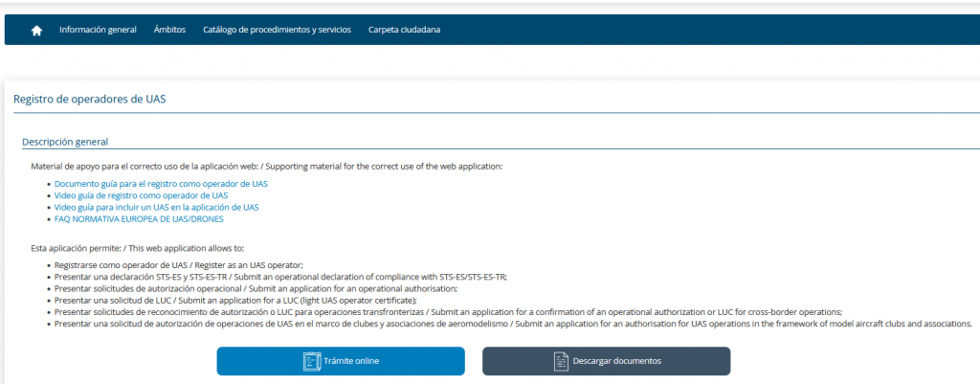The width and height of the screenshot is (980, 384).
Task: Open Video guía de registro como operador link
Action: tap(142, 195)
